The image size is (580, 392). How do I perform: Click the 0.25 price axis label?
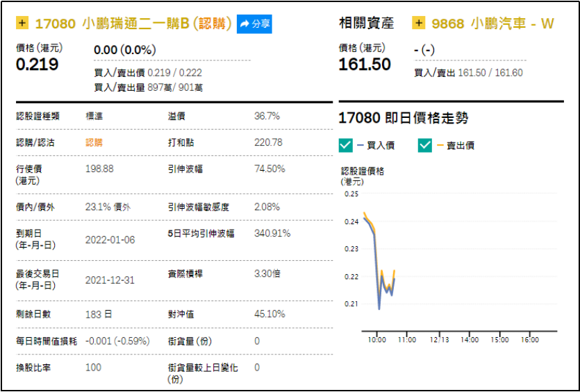pyautogui.click(x=351, y=194)
